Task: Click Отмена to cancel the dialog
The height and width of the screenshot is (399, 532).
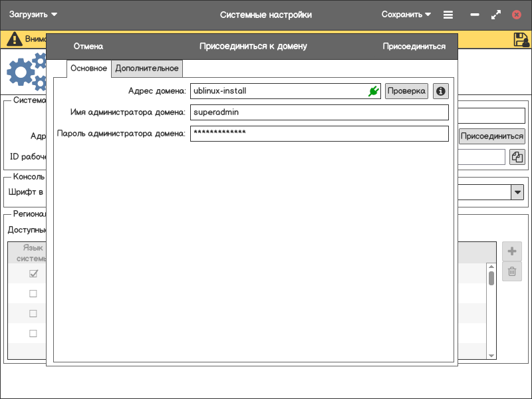Action: 88,47
